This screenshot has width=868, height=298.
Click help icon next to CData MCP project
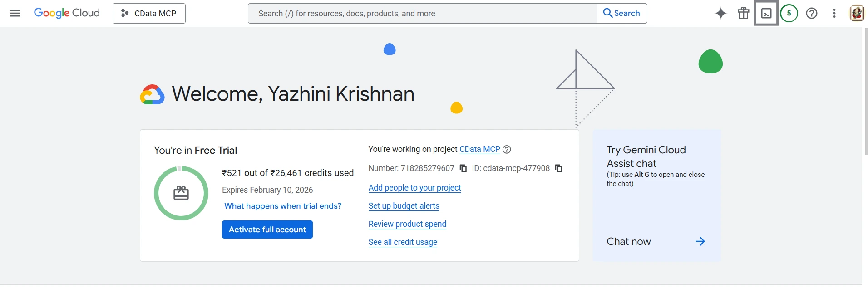507,149
